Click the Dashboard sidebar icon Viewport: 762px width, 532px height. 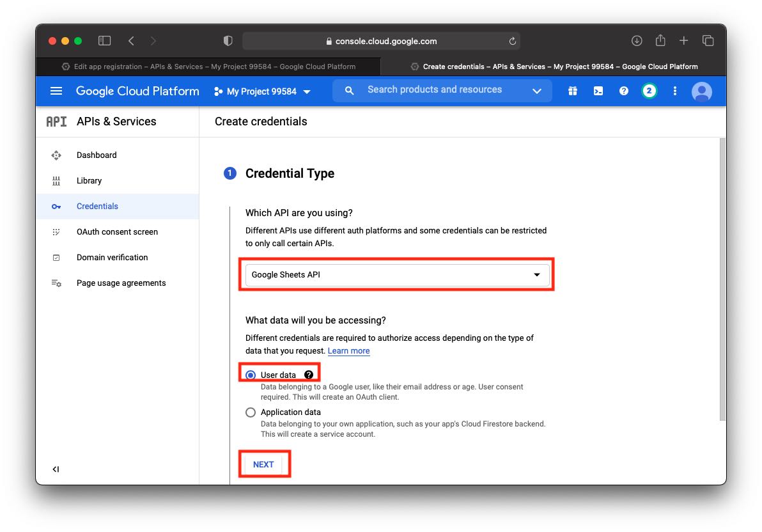tap(56, 155)
